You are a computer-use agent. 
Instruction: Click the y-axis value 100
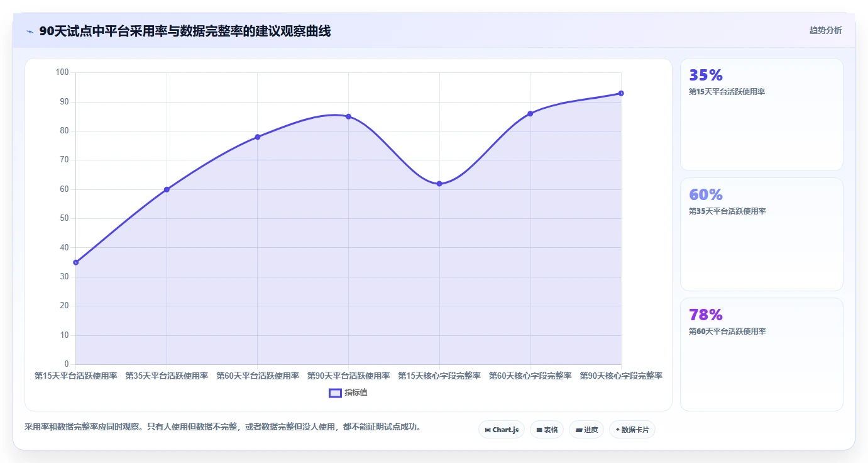coord(62,72)
